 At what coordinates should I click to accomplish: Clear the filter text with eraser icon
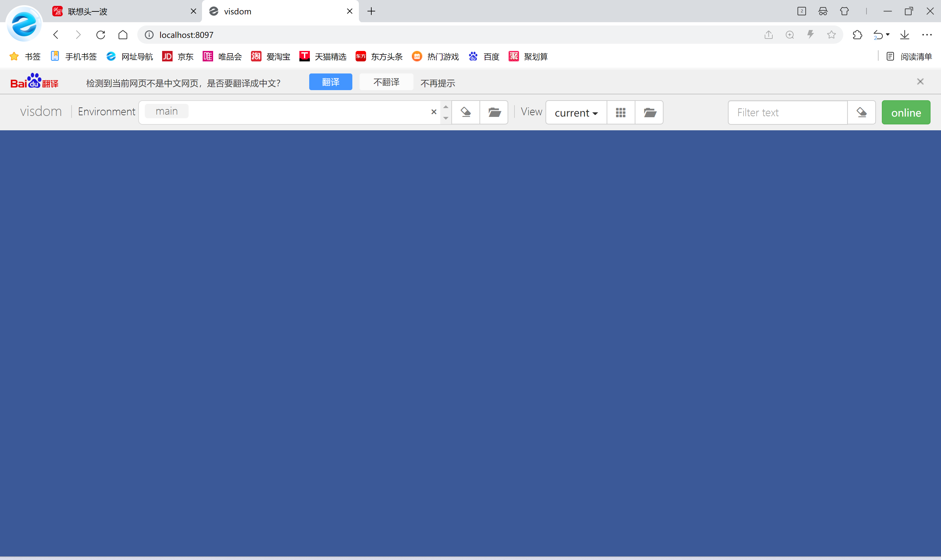click(861, 112)
